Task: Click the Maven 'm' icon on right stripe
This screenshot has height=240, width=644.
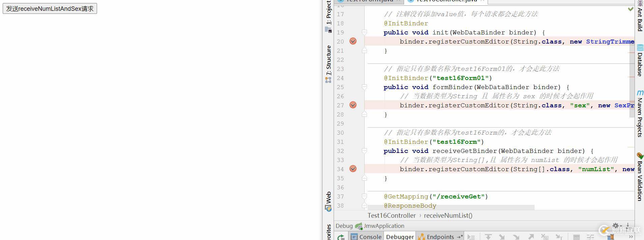Action: pos(640,92)
